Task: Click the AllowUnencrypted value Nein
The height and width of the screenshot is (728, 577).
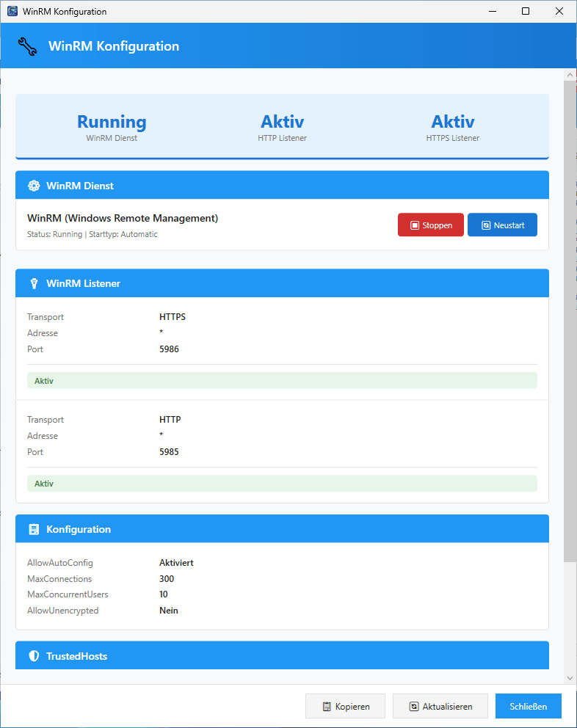Action: 169,611
